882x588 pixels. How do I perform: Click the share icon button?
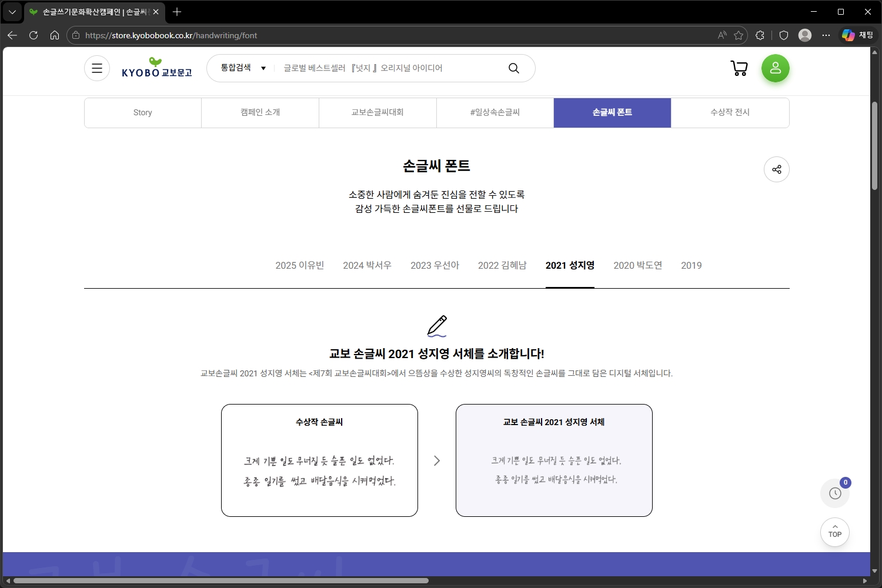coord(777,169)
